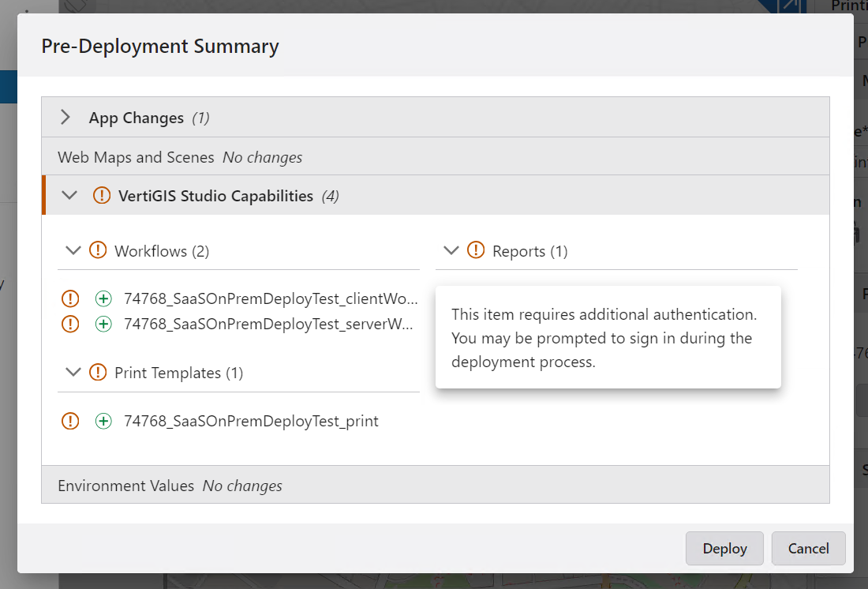Collapse the Reports section
Image resolution: width=868 pixels, height=589 pixels.
(451, 250)
